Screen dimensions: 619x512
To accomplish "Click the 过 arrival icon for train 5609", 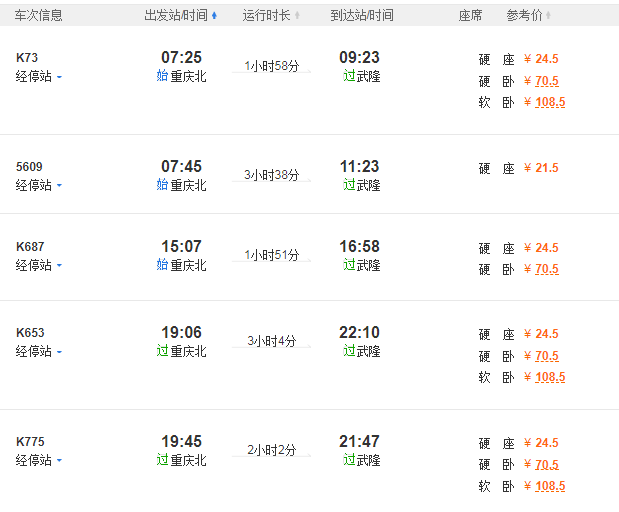I will [349, 185].
